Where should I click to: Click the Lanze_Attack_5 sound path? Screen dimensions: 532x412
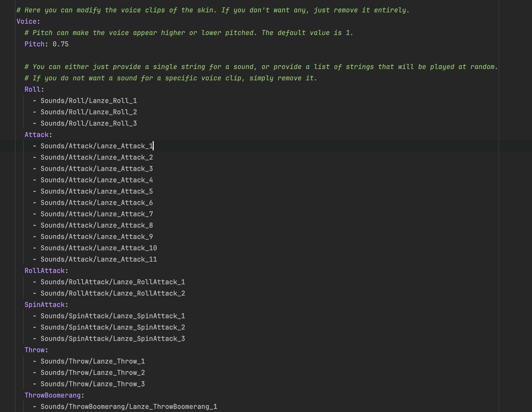point(97,191)
